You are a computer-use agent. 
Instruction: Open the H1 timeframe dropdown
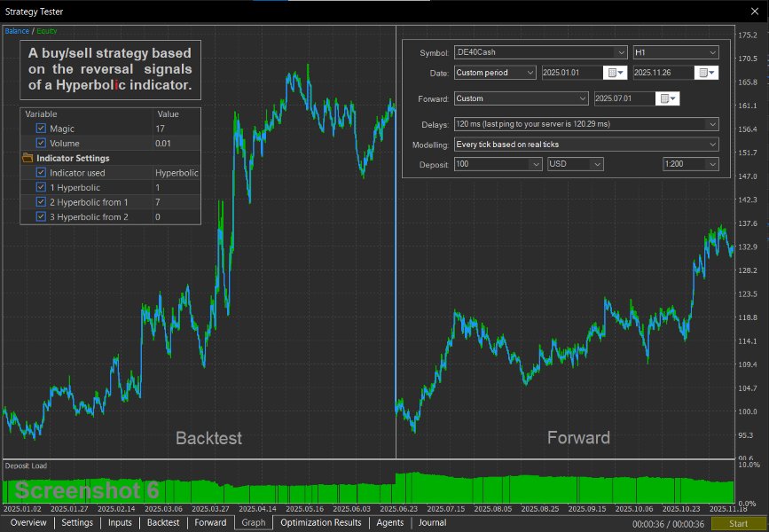[676, 52]
